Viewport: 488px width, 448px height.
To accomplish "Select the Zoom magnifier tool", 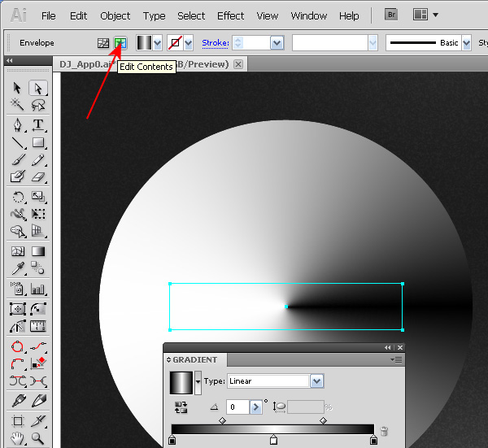I will (x=38, y=438).
